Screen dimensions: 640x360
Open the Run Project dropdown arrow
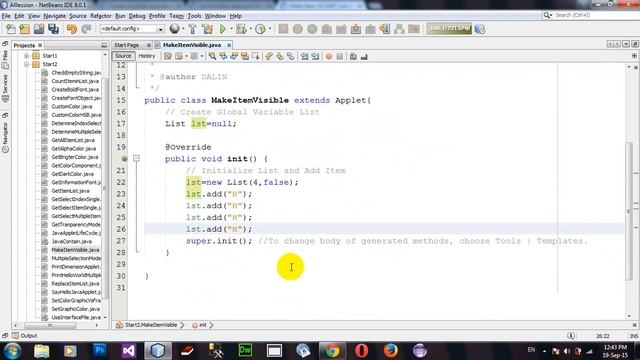tap(231, 29)
